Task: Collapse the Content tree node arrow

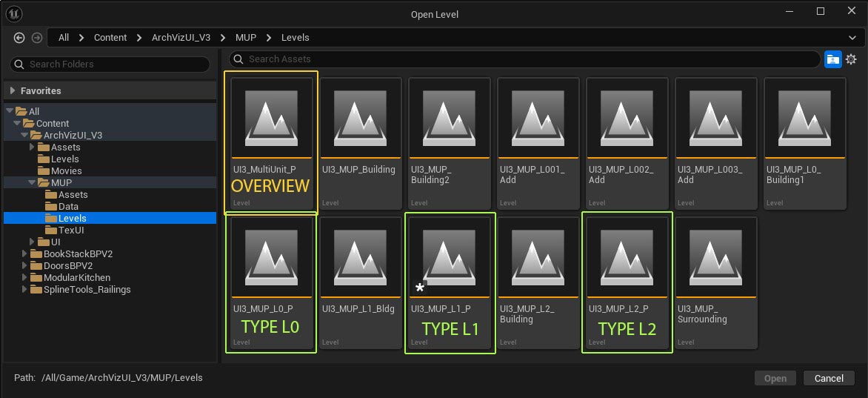Action: [17, 124]
